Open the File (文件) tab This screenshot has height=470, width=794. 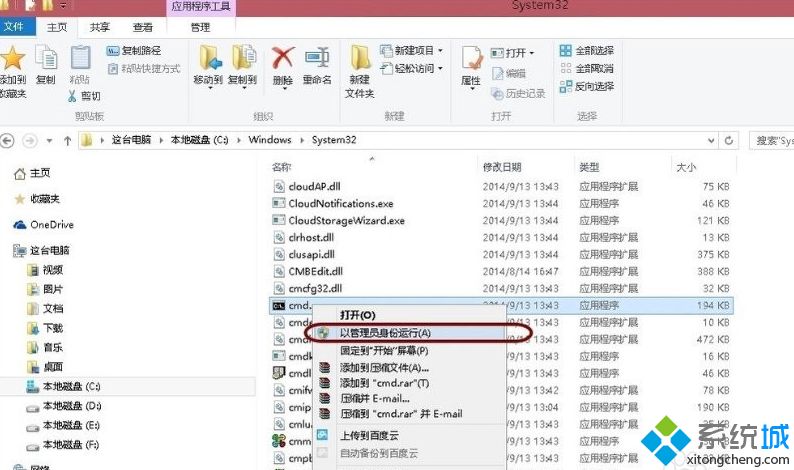click(17, 27)
